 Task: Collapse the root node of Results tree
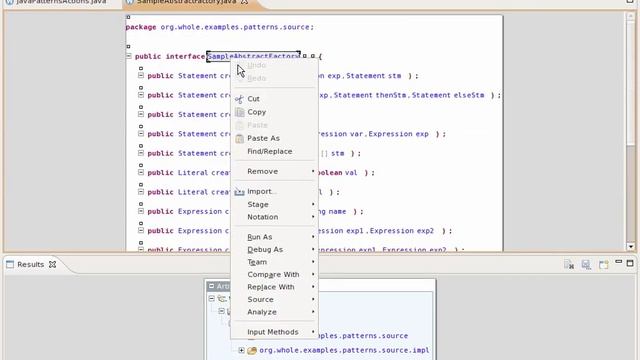coord(211,299)
